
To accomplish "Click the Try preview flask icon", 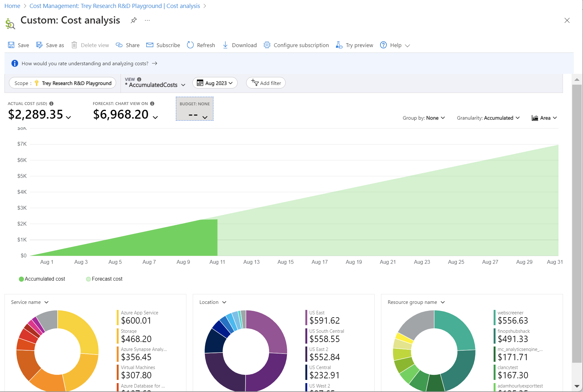I will [339, 45].
